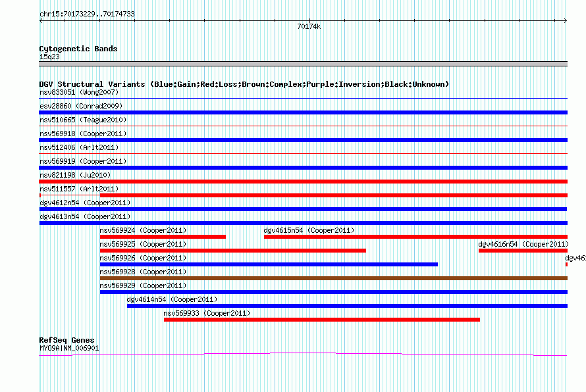
Task: Click the nsv569933 (Cooper2011) label
Action: pos(207,313)
